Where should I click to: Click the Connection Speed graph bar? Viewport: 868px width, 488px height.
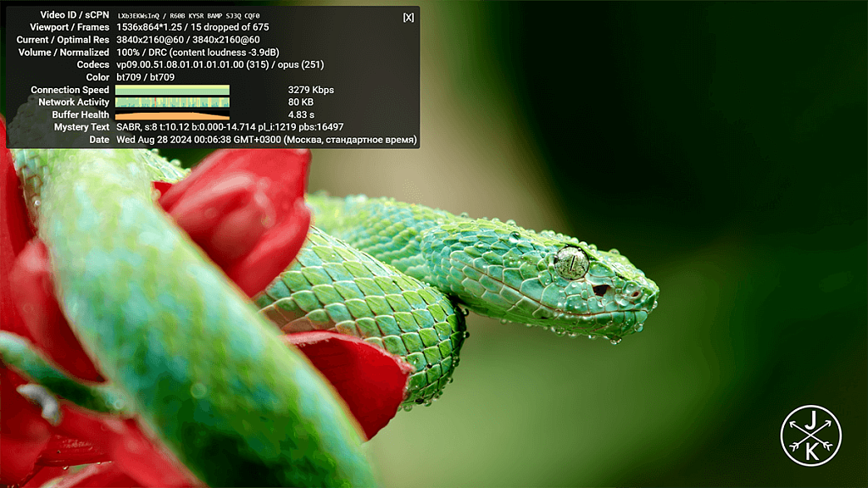[x=172, y=90]
